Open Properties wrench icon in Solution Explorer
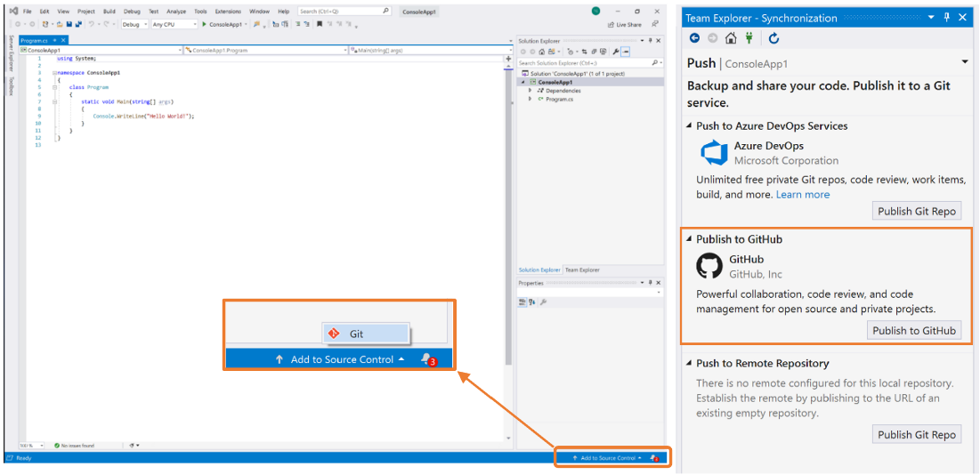980x475 pixels. (x=616, y=52)
